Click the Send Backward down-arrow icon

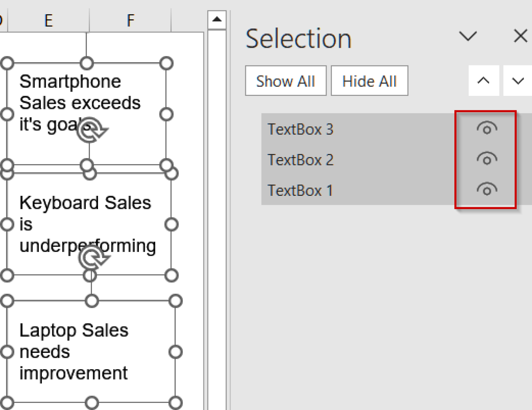tap(517, 81)
